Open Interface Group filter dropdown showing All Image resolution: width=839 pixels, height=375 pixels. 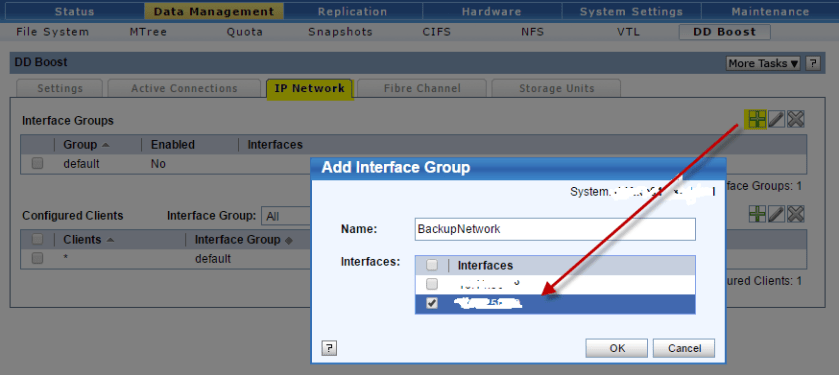(x=286, y=217)
